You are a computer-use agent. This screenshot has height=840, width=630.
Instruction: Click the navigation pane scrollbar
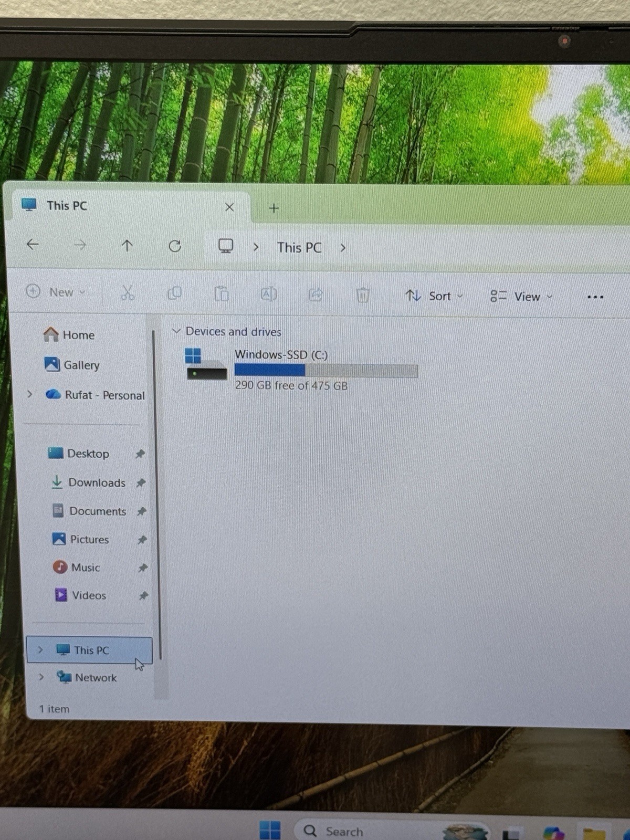(x=156, y=493)
